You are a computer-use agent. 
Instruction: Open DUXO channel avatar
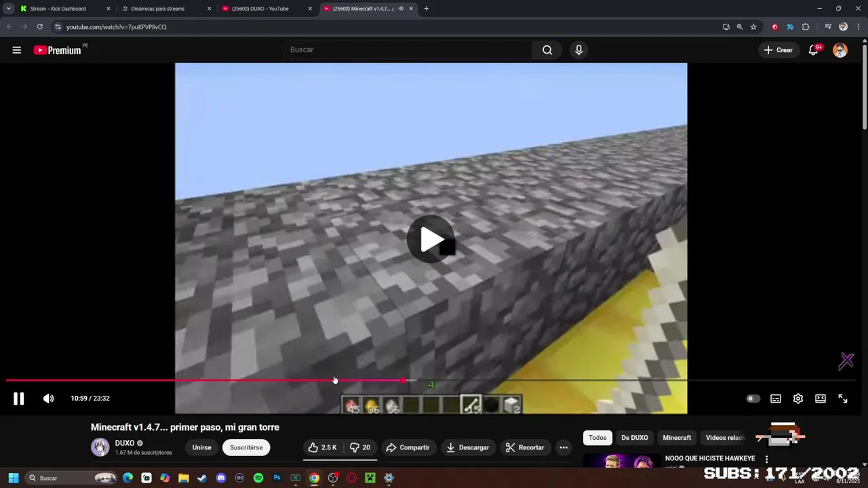100,447
